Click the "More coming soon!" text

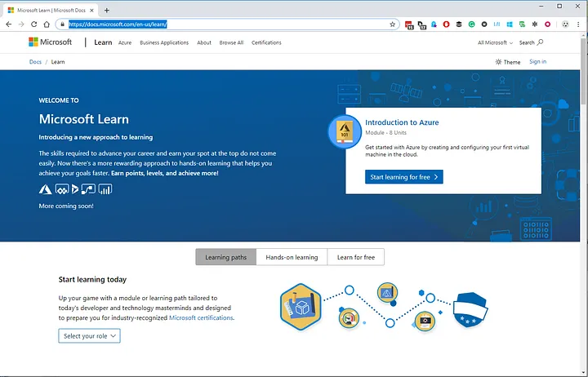point(66,206)
